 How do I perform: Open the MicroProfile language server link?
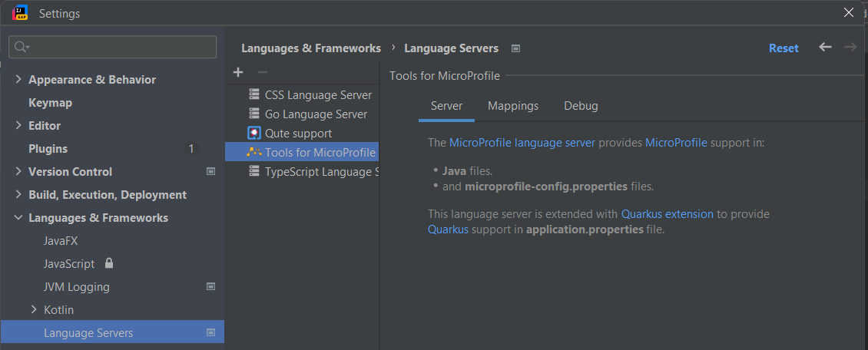[522, 143]
